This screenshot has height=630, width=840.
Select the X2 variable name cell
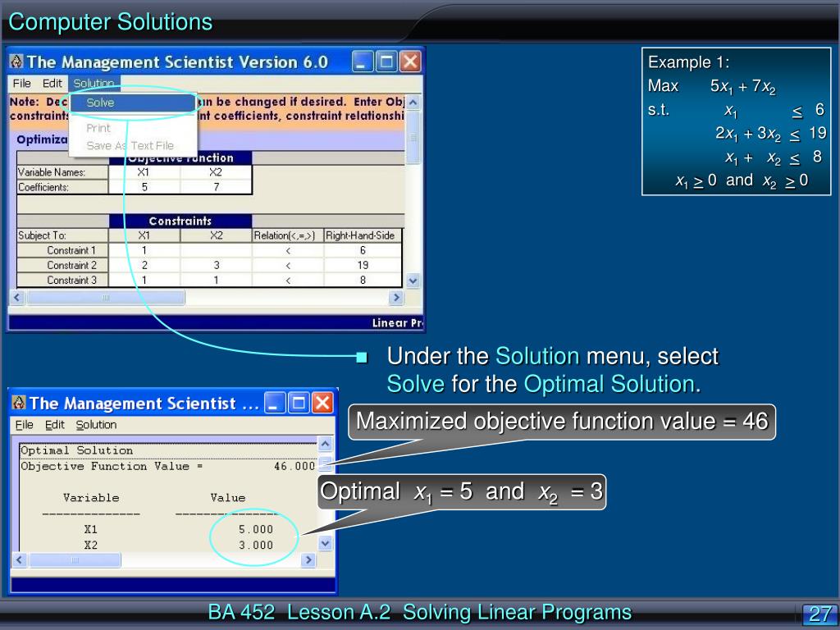216,172
